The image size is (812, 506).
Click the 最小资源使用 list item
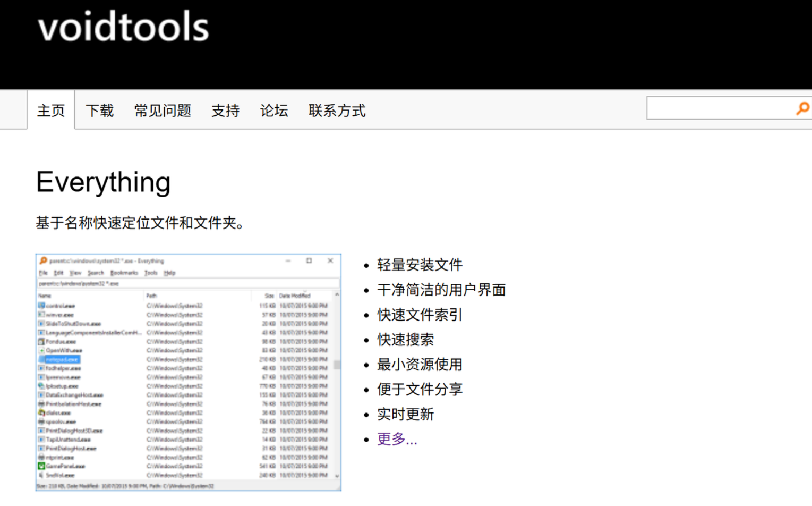[x=420, y=365]
